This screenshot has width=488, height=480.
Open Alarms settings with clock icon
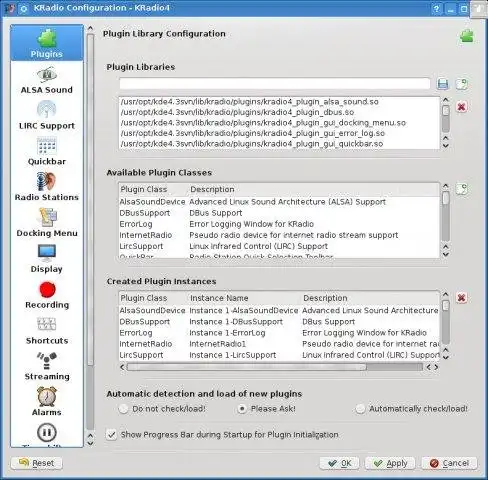coord(47,402)
